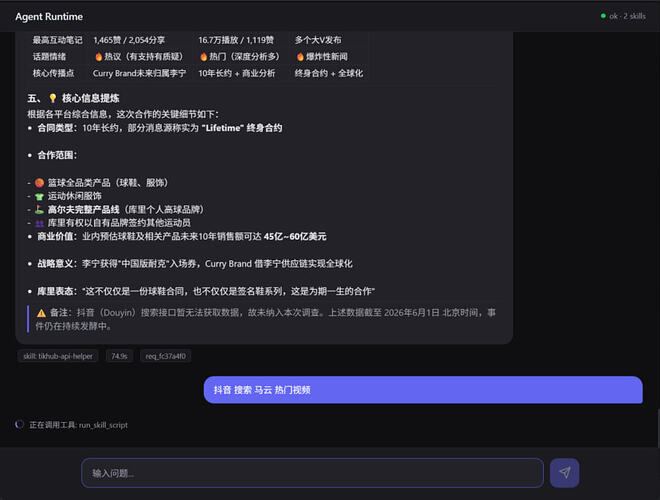
Task: Click the fire icon beside 爆炸性新闻
Action: point(300,56)
